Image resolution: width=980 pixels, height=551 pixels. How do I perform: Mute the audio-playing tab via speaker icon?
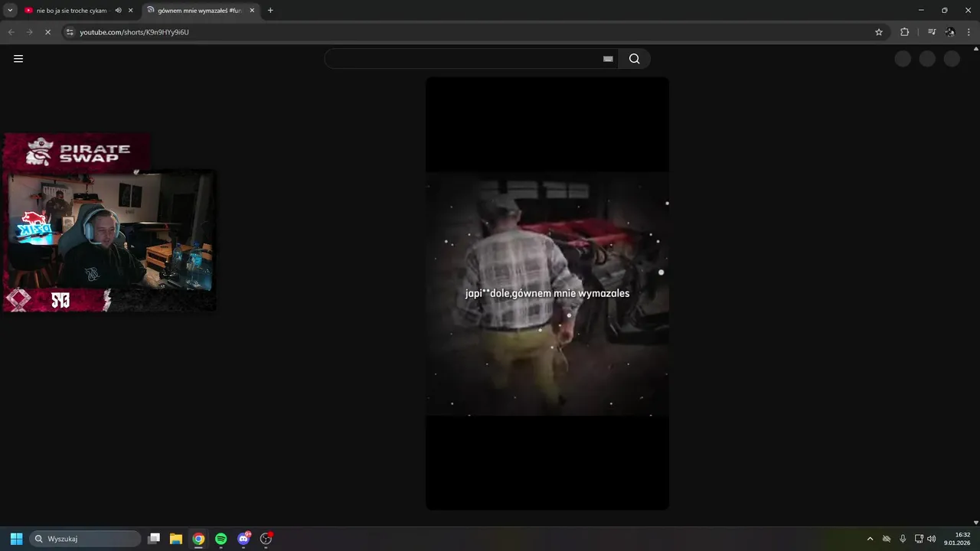point(118,11)
